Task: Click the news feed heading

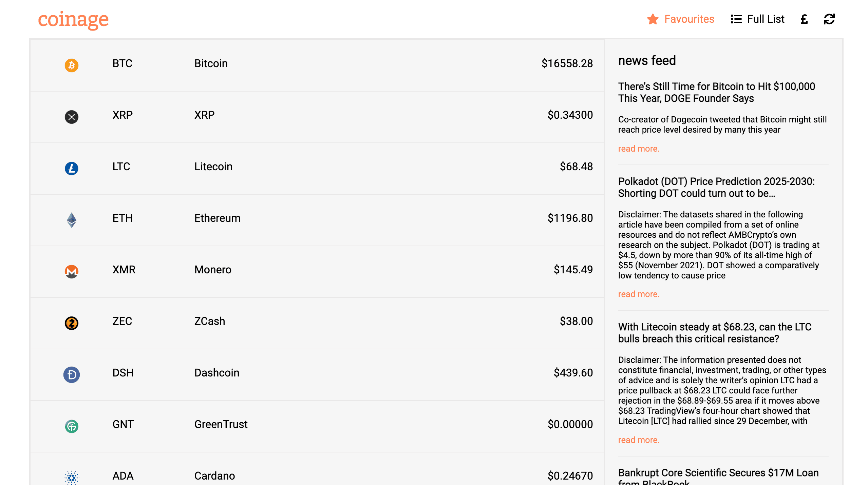Action: (647, 61)
